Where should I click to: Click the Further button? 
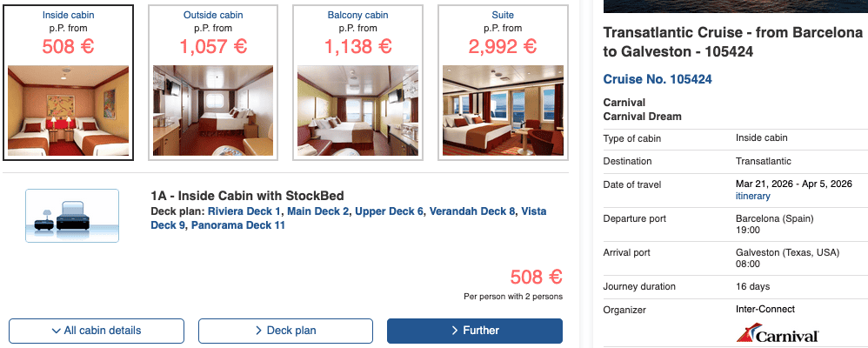coord(475,331)
